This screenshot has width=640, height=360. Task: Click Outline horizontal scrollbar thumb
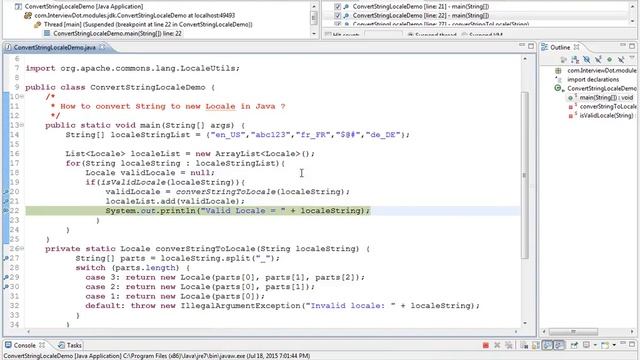point(573,331)
